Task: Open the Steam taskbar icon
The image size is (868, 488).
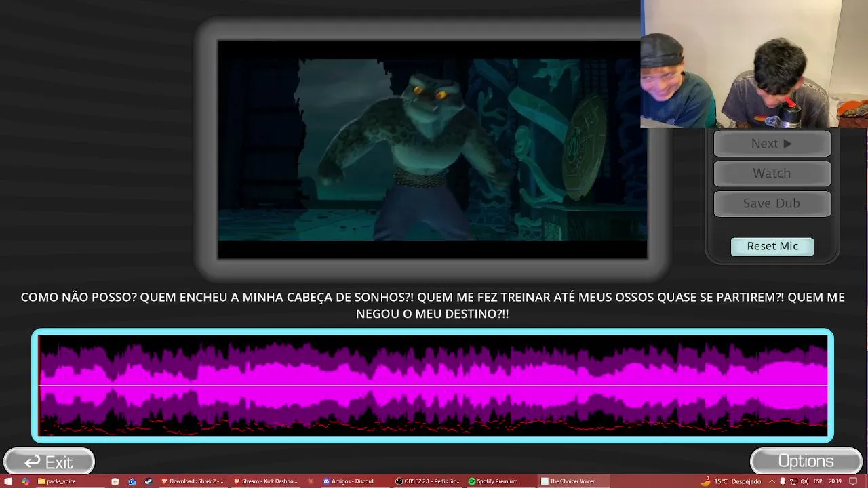Action: pyautogui.click(x=149, y=481)
